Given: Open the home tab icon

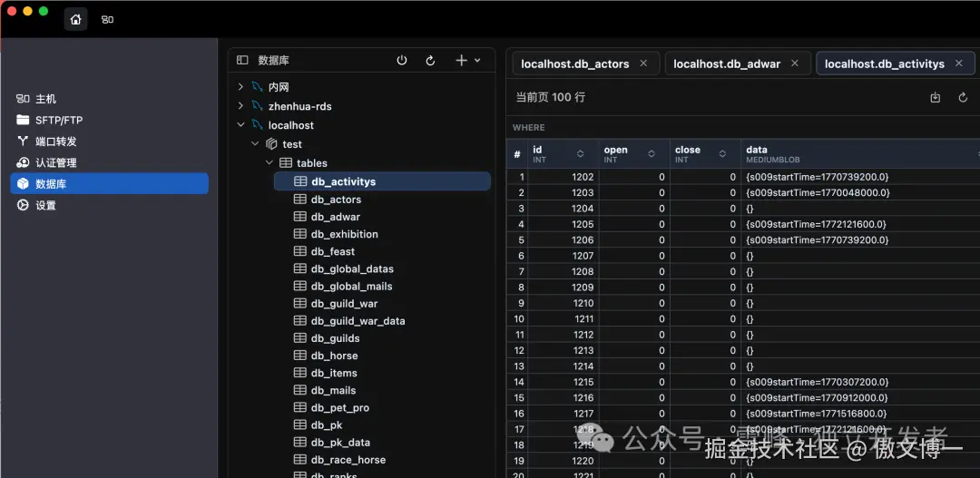Looking at the screenshot, I should [75, 19].
